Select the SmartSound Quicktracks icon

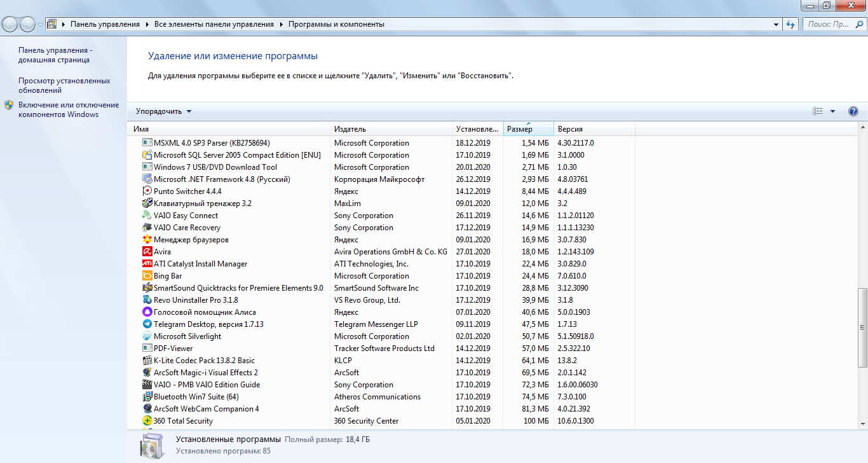click(x=147, y=288)
